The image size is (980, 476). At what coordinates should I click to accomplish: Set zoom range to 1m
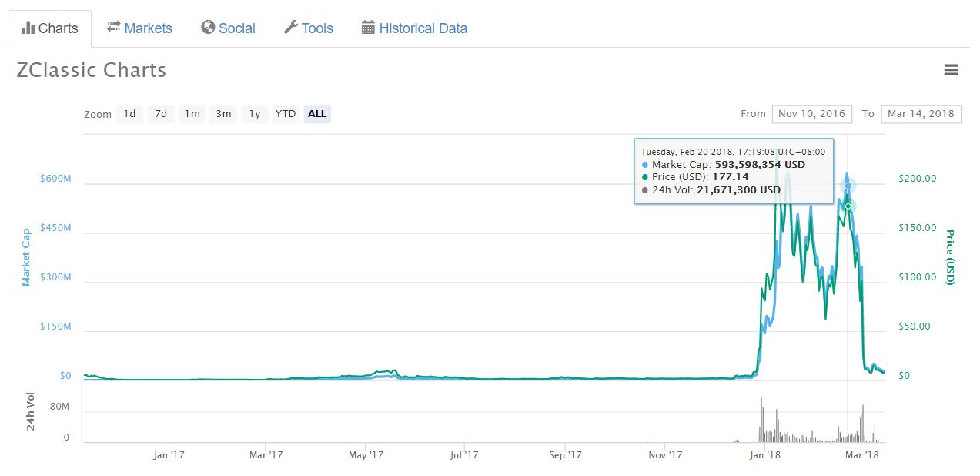[x=192, y=114]
